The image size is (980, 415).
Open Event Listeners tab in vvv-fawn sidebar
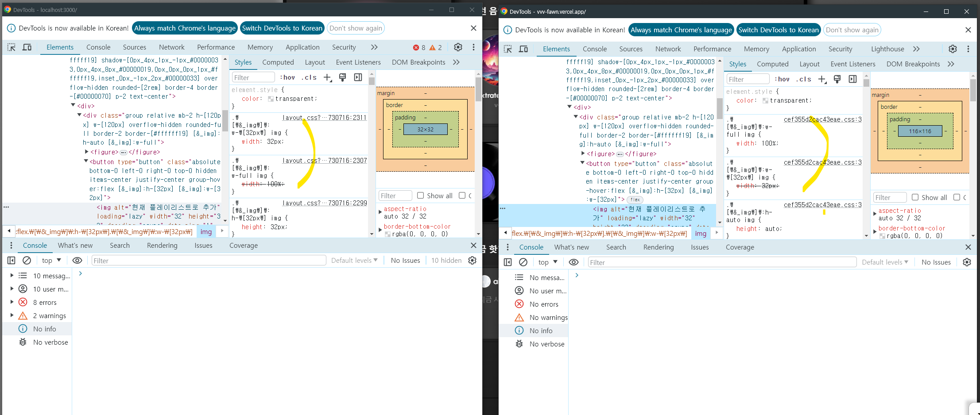pos(853,64)
